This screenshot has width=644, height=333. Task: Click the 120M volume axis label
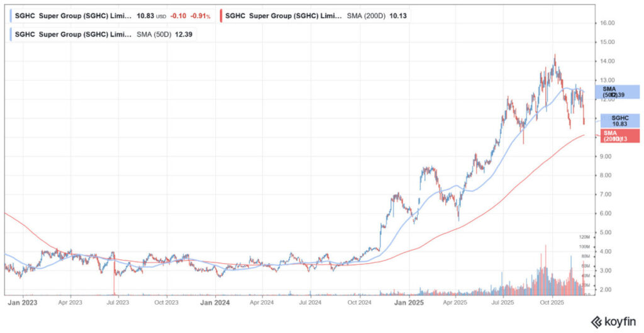coord(584,237)
